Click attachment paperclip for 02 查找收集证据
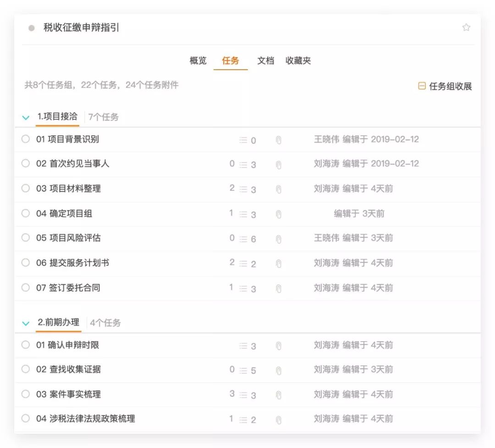This screenshot has width=495, height=448. 279,371
